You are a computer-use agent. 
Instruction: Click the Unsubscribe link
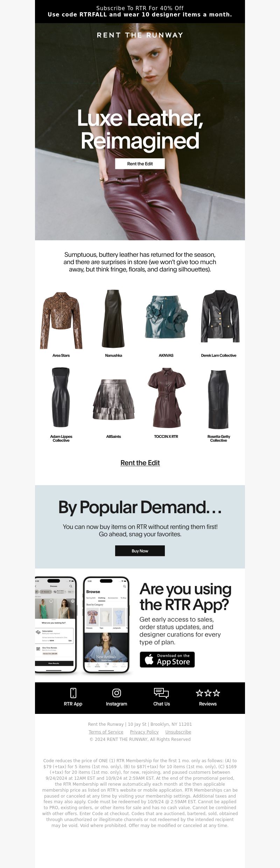pyautogui.click(x=178, y=732)
